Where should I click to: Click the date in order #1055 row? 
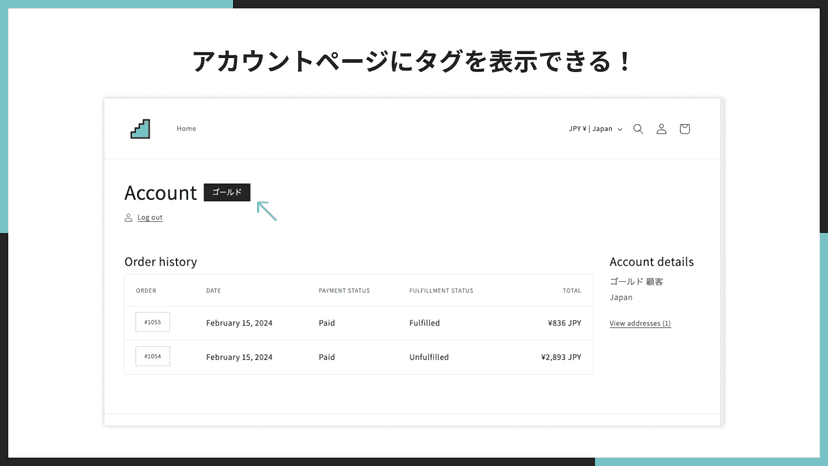point(239,323)
